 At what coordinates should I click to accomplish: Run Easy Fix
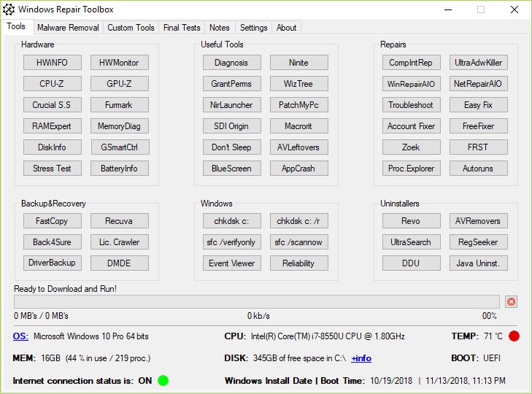click(x=479, y=105)
